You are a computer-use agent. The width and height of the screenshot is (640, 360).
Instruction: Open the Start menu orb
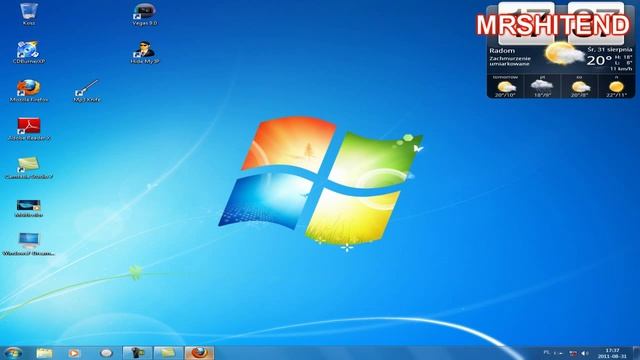point(13,353)
